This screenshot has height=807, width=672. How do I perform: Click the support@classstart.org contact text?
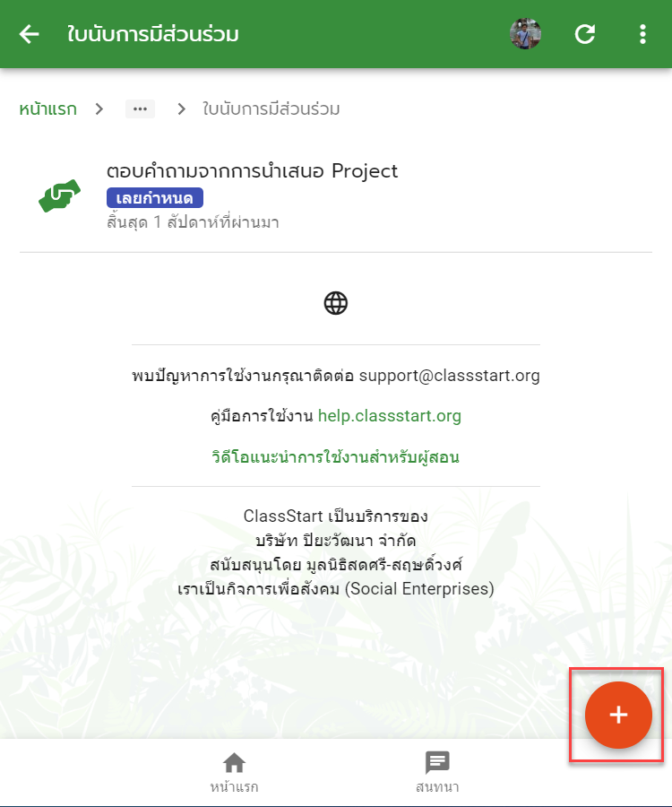pos(450,376)
